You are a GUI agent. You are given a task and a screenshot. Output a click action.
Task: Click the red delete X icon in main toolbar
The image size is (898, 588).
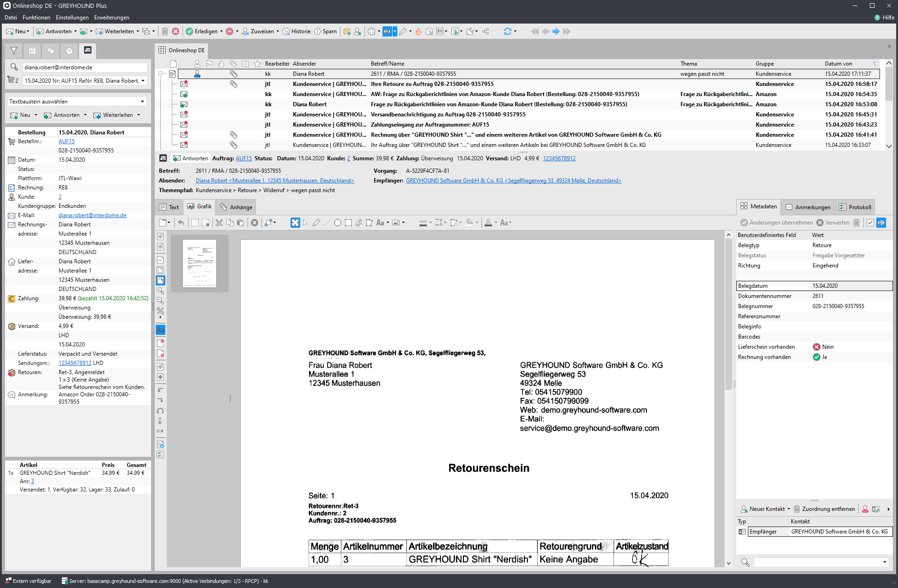pyautogui.click(x=176, y=31)
